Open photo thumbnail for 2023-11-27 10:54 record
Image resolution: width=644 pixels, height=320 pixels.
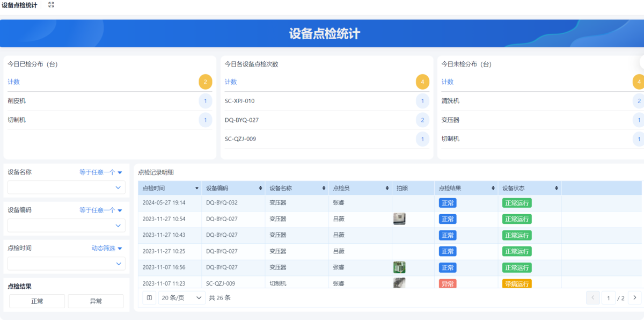(399, 219)
